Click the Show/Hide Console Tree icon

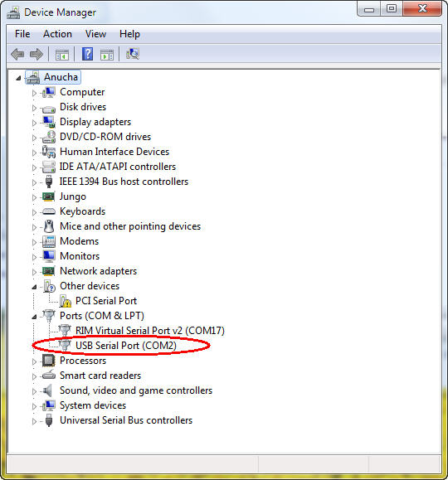[62, 55]
